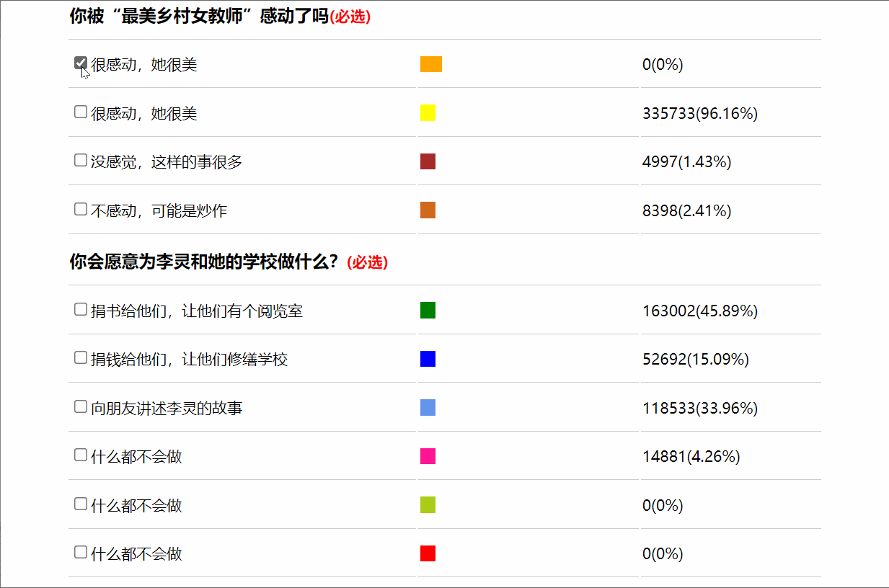Check 什么都不会做 beside the yellow-green swatch
889x588 pixels.
point(81,504)
